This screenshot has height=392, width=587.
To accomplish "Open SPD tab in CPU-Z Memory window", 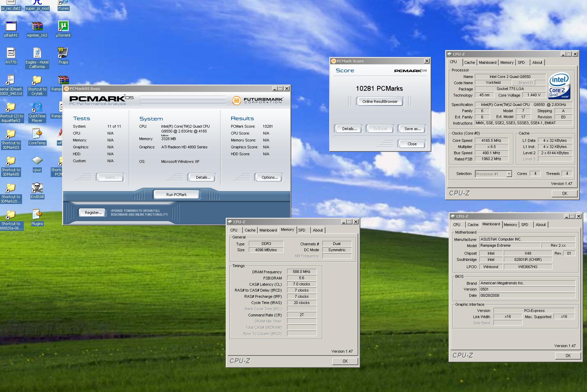I will 302,230.
